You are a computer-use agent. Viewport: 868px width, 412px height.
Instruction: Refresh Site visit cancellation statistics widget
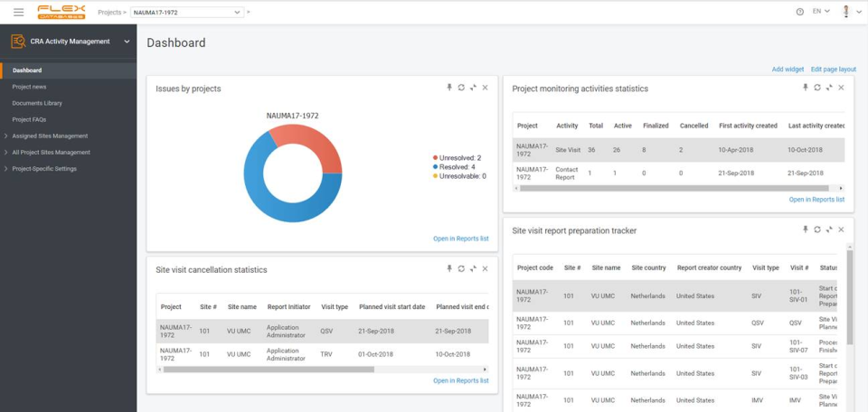pyautogui.click(x=461, y=268)
